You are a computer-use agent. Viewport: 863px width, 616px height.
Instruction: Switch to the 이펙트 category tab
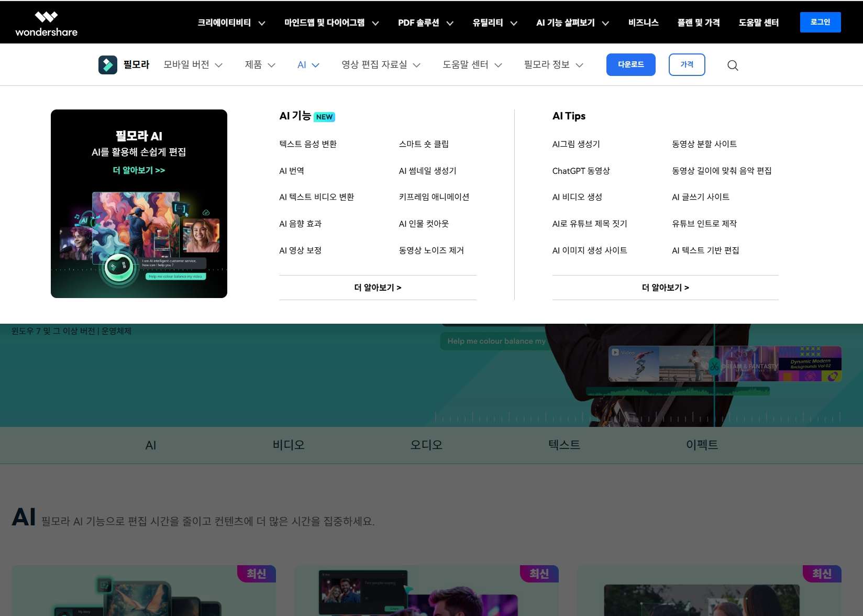tap(702, 445)
